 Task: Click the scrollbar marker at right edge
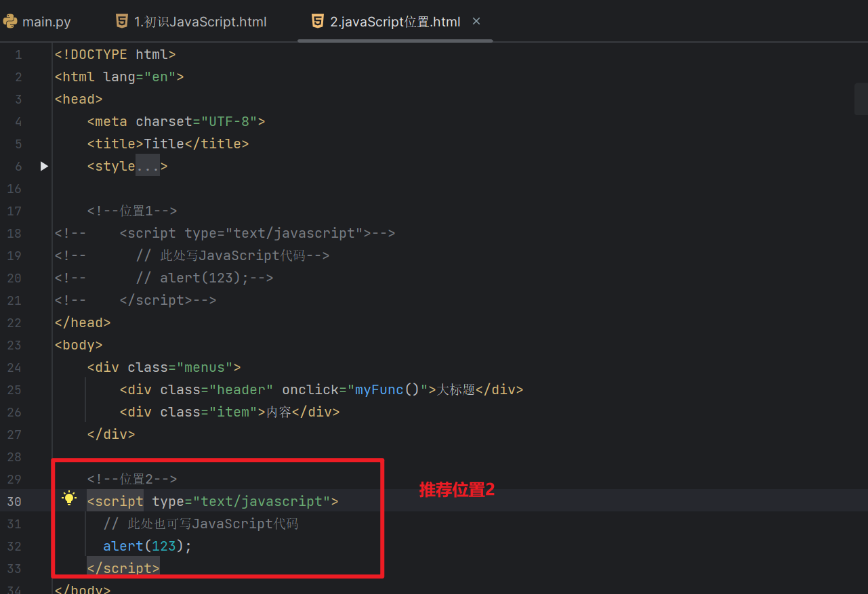[861, 100]
